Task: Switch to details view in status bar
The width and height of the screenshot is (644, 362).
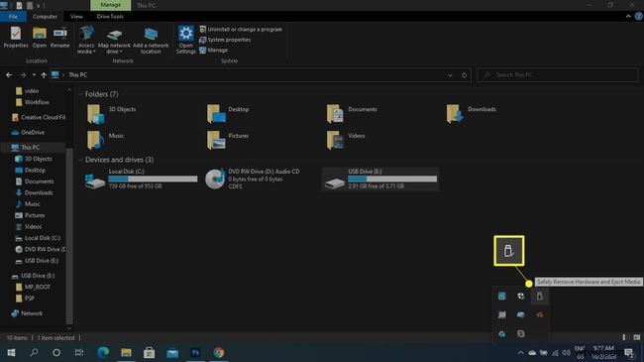Action: pyautogui.click(x=624, y=337)
